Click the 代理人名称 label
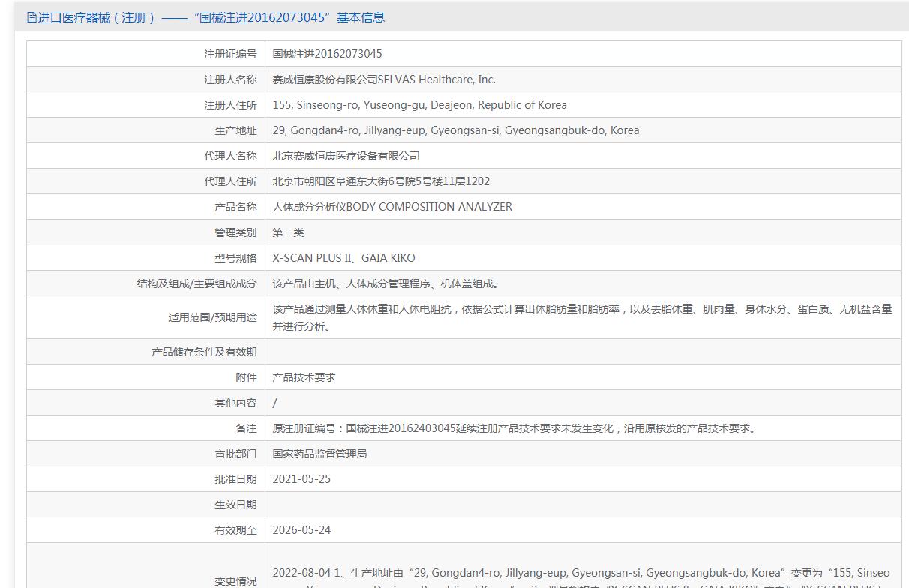This screenshot has height=588, width=909. coord(230,156)
